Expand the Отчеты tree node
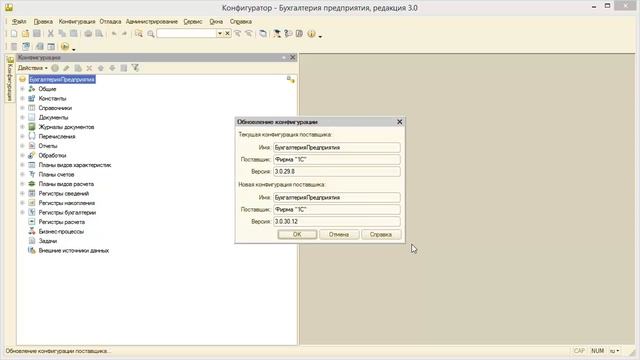This screenshot has height=360, width=640. click(22, 146)
